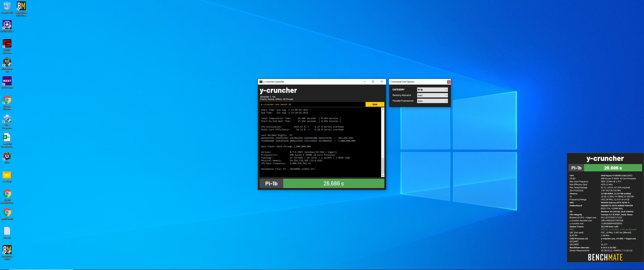Expand the Parallel Framework dropdown
This screenshot has height=270, width=644.
[432, 101]
